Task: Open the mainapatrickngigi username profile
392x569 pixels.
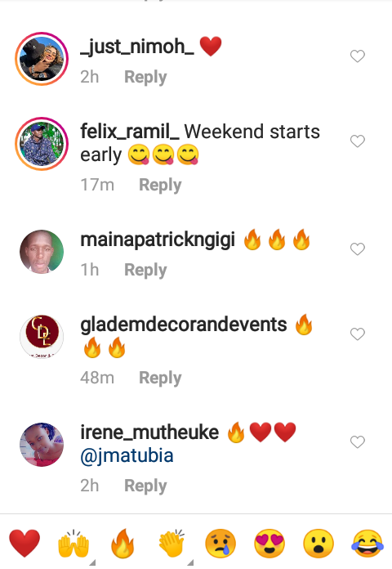Action: coord(158,240)
